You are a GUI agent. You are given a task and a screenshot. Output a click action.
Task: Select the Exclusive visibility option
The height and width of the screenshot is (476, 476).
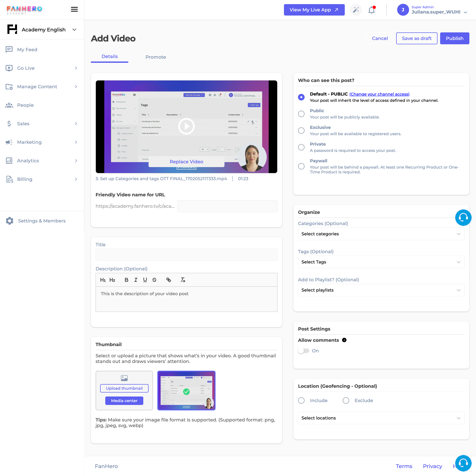(x=301, y=131)
